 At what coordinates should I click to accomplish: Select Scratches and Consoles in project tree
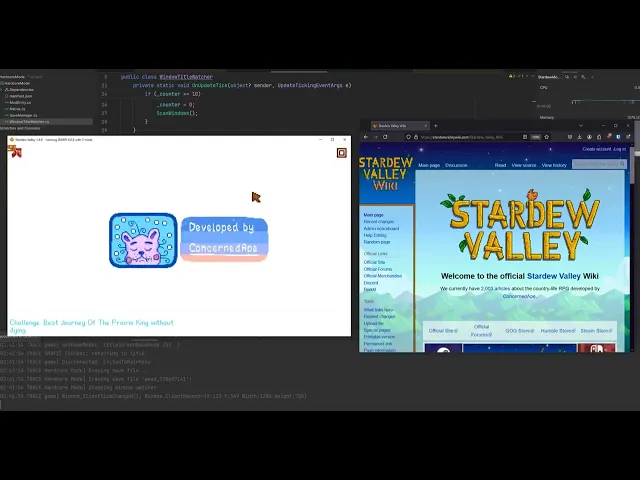[20, 128]
